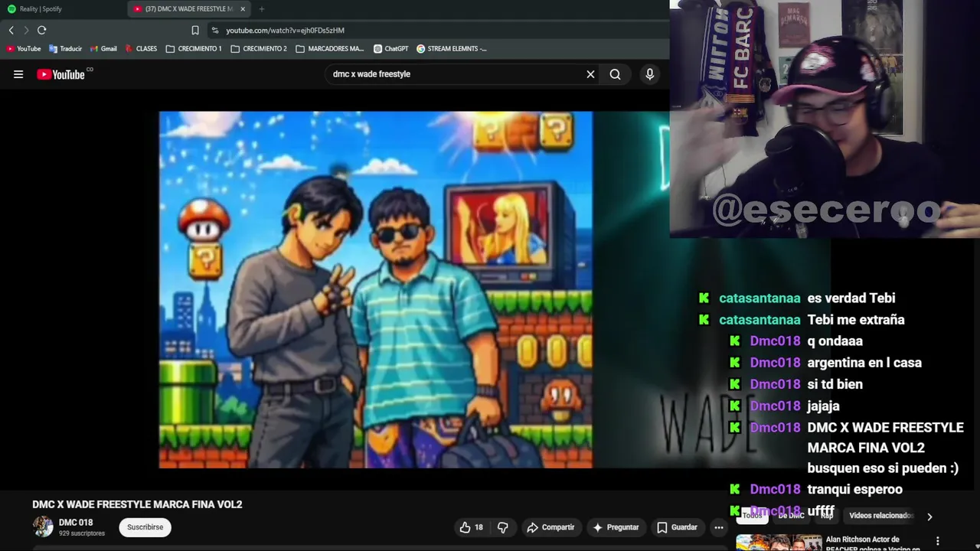Open the Traducir bookmark

(x=65, y=48)
